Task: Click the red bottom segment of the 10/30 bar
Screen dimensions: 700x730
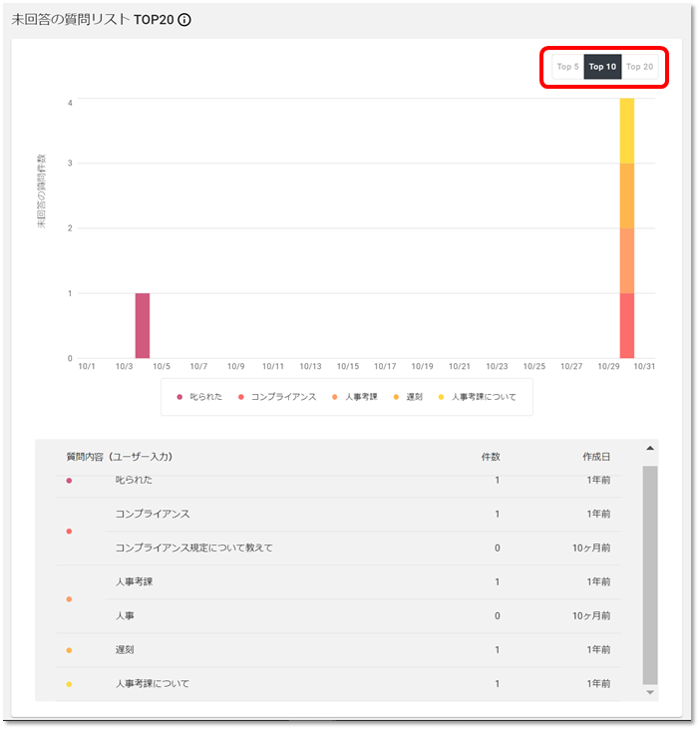Action: pyautogui.click(x=627, y=325)
